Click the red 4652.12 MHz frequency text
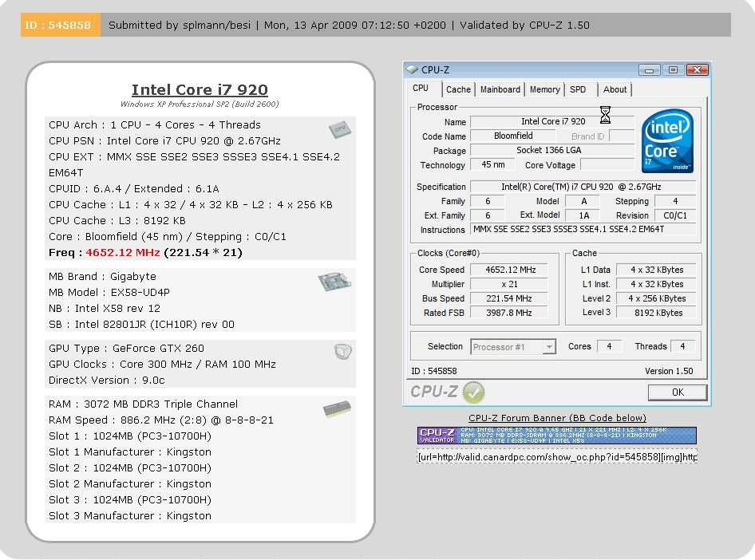The image size is (755, 560). [x=123, y=253]
